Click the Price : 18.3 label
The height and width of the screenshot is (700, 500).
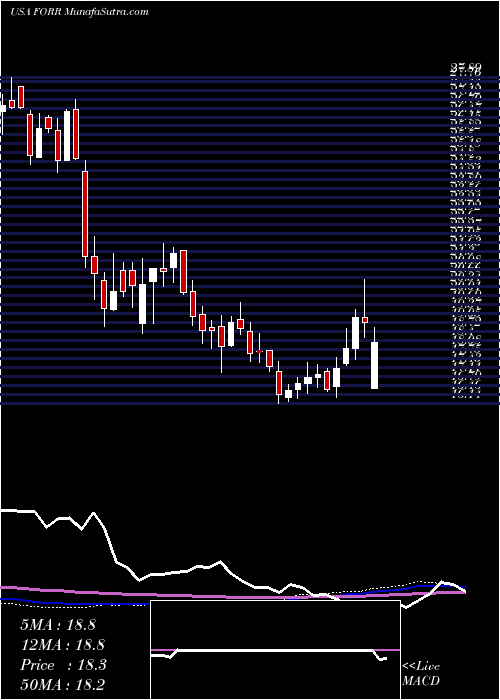[63, 665]
